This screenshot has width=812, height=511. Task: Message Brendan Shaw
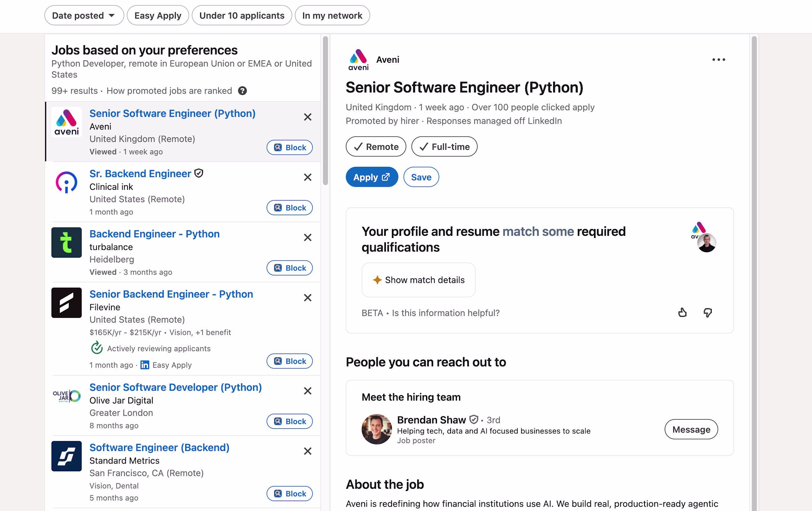[x=691, y=429]
